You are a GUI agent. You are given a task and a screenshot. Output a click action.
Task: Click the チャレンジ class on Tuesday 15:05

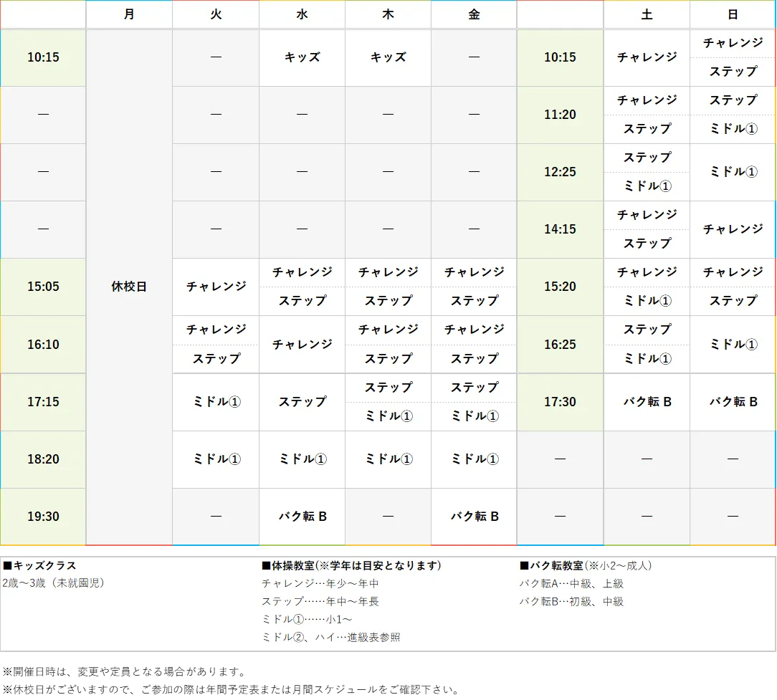tap(215, 287)
